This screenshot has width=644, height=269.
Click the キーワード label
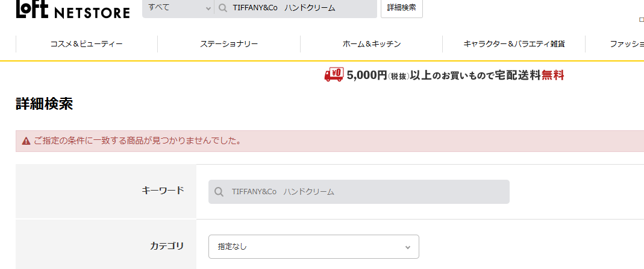tap(163, 190)
